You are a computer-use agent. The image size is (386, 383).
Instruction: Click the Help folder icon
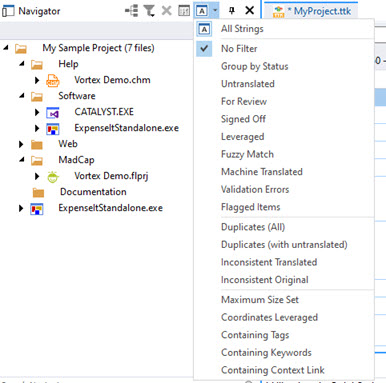37,64
